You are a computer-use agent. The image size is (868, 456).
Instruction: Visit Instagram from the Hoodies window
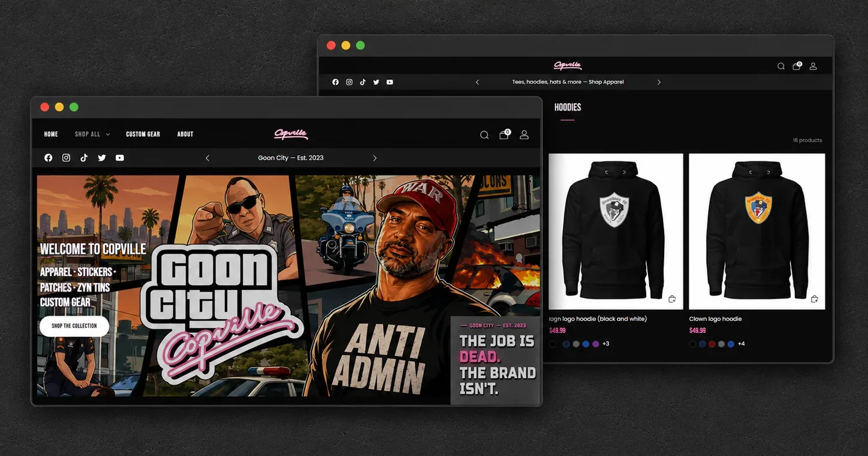[349, 82]
